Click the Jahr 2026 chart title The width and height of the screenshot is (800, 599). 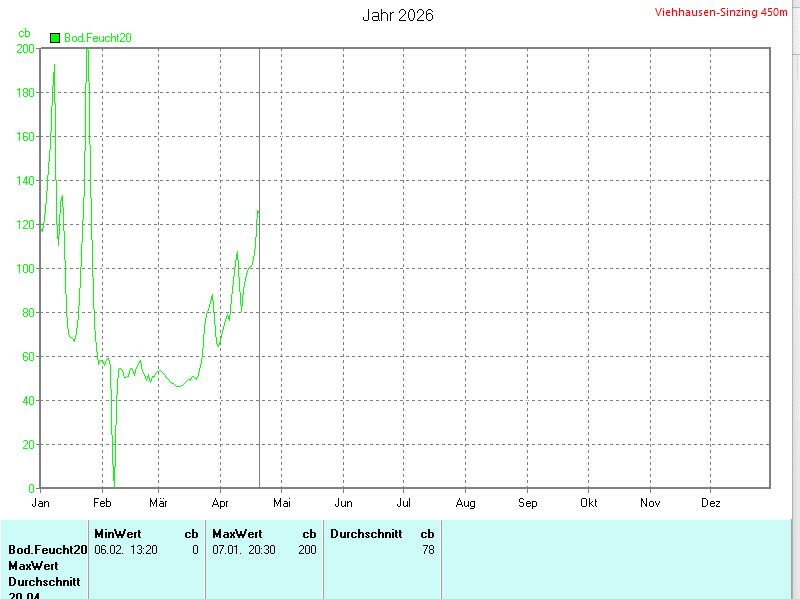398,16
